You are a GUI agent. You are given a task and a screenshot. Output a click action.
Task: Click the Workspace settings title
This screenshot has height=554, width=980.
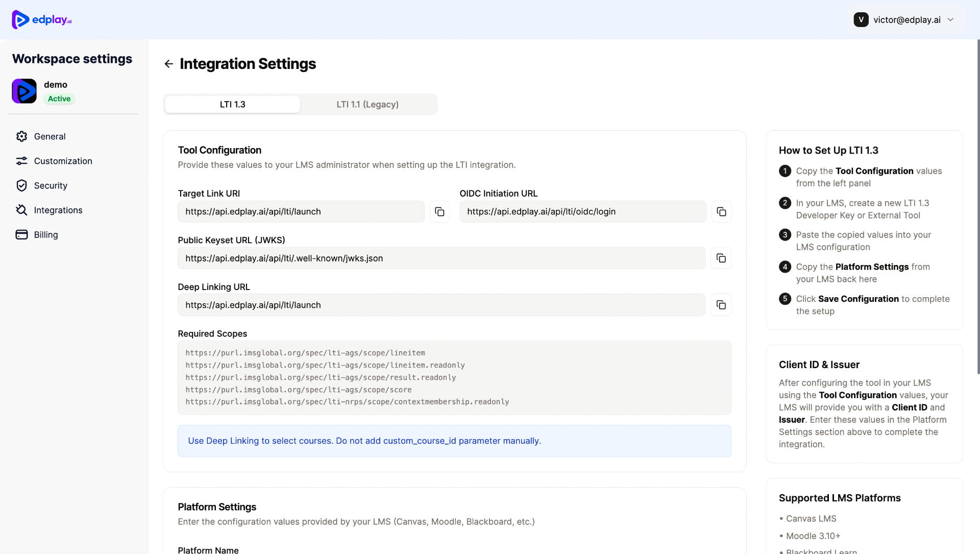[72, 59]
